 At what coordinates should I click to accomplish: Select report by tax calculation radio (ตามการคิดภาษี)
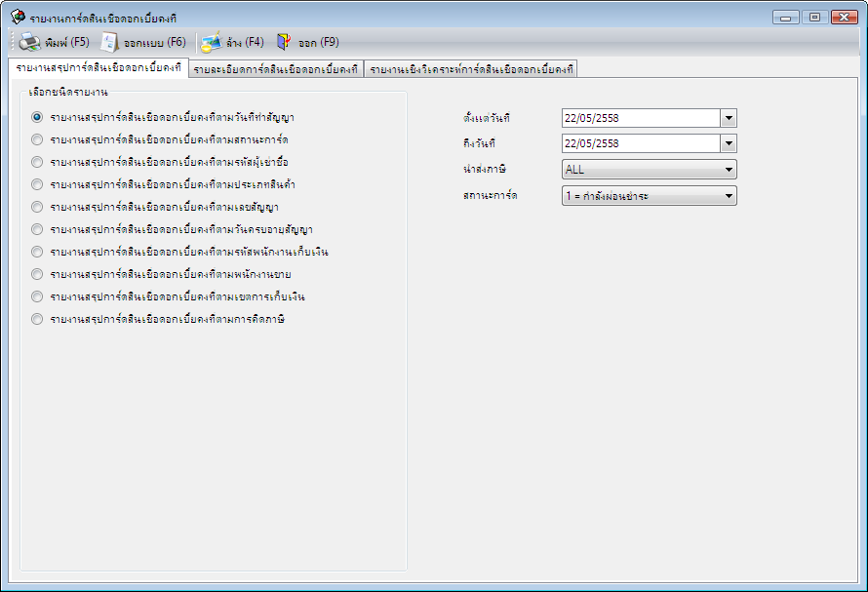click(36, 319)
